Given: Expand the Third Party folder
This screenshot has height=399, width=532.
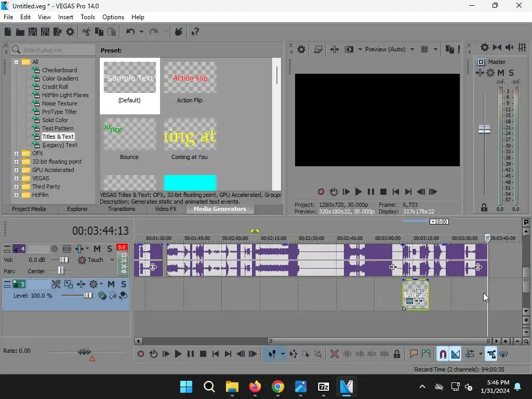Looking at the screenshot, I should pos(16,187).
